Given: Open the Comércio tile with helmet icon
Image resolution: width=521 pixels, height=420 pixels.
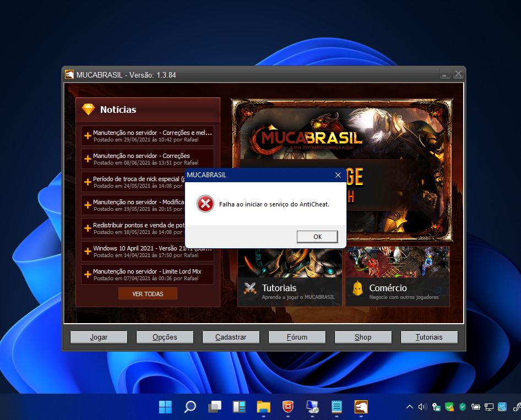Looking at the screenshot, I should click(397, 276).
